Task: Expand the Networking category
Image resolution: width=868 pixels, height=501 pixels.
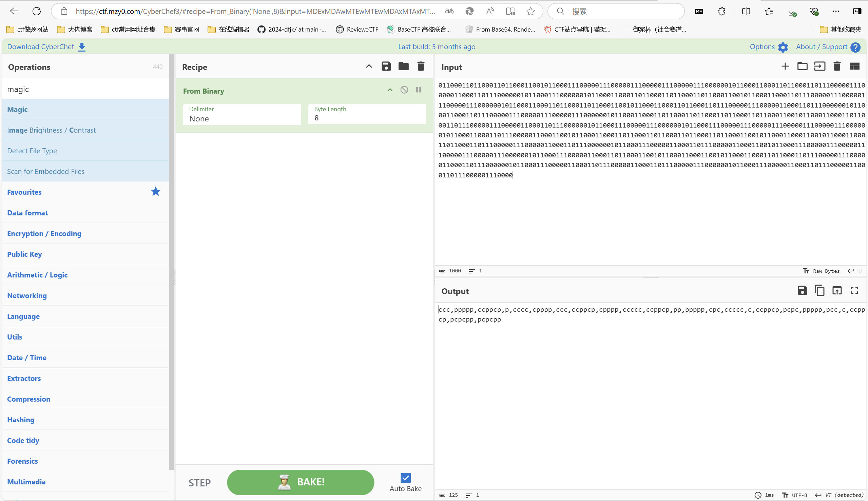Action: click(85, 295)
